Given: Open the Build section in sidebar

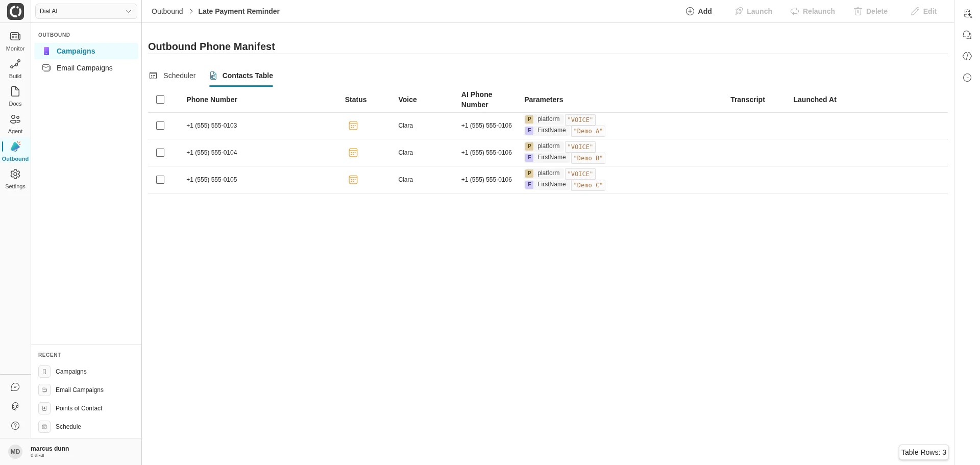Looking at the screenshot, I should click(x=15, y=69).
